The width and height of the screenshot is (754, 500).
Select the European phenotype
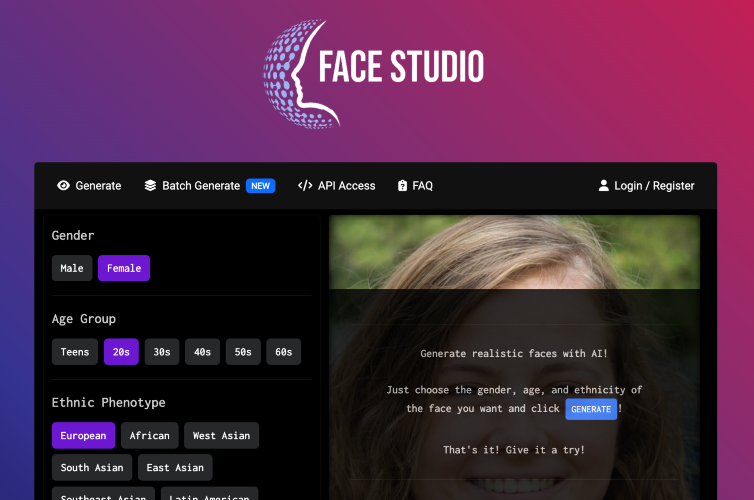(x=84, y=436)
